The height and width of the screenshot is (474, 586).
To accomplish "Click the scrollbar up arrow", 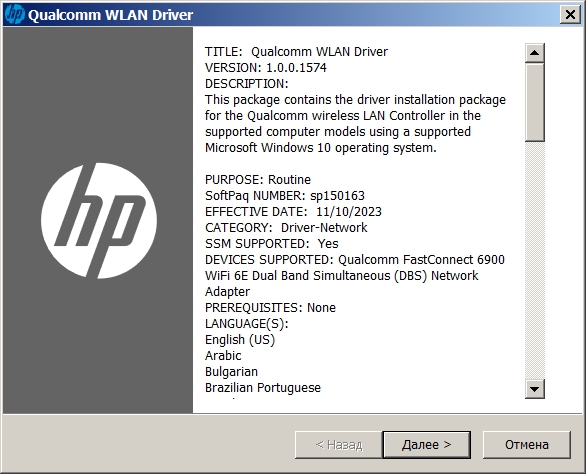I will [x=534, y=53].
